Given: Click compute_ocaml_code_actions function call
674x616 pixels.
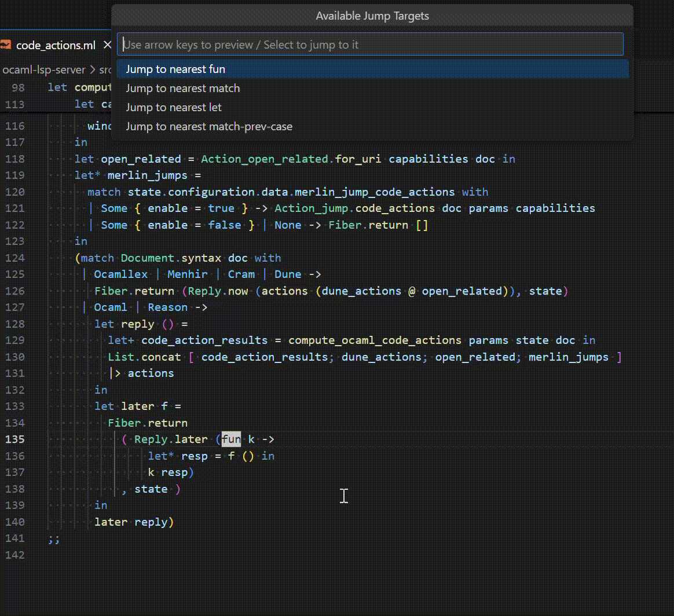Looking at the screenshot, I should tap(375, 340).
